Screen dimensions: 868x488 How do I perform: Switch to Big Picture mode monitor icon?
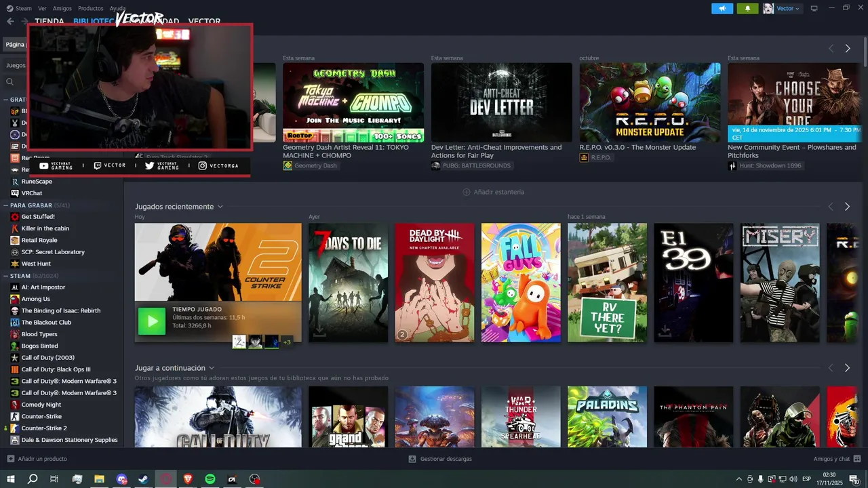pos(814,8)
